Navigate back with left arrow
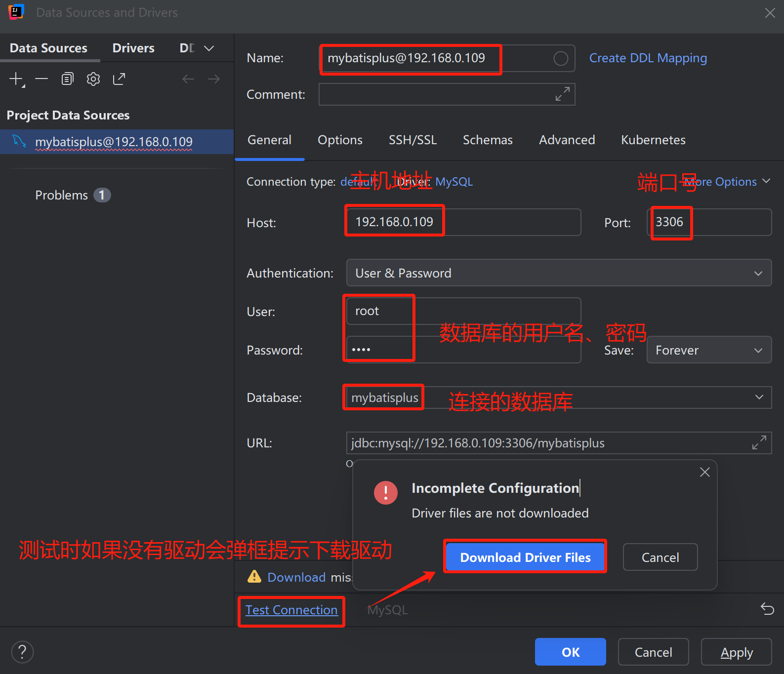This screenshot has height=674, width=784. [188, 79]
